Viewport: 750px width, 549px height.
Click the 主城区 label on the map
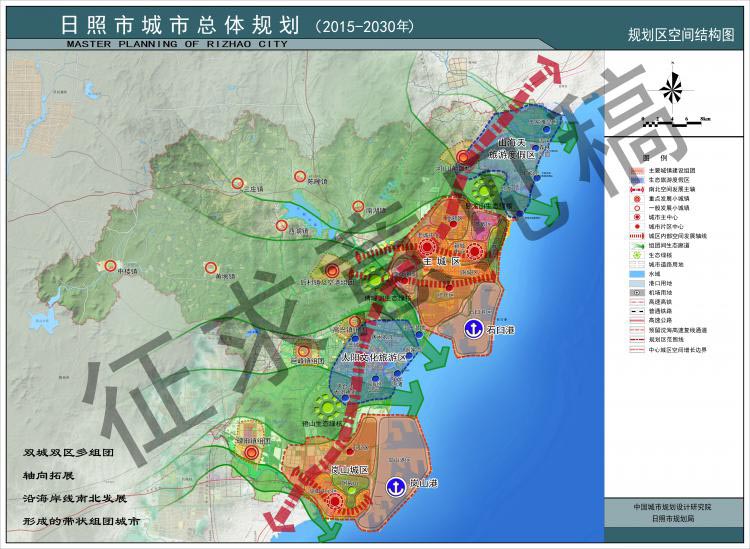pyautogui.click(x=440, y=261)
